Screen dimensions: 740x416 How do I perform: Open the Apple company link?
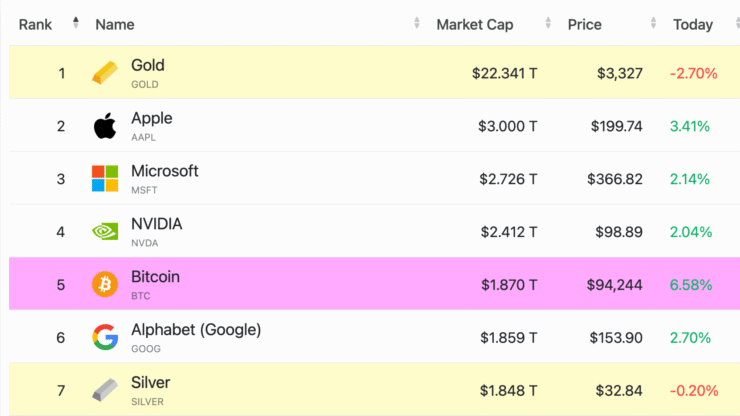tap(151, 118)
